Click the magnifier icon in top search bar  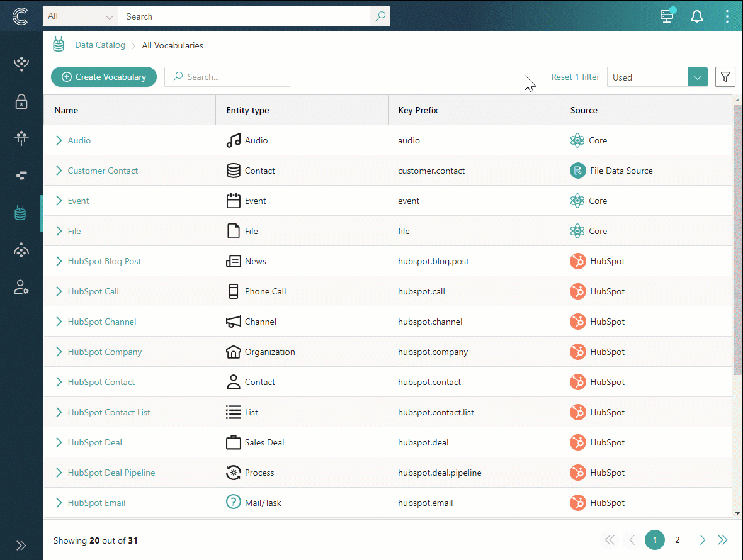coord(380,16)
